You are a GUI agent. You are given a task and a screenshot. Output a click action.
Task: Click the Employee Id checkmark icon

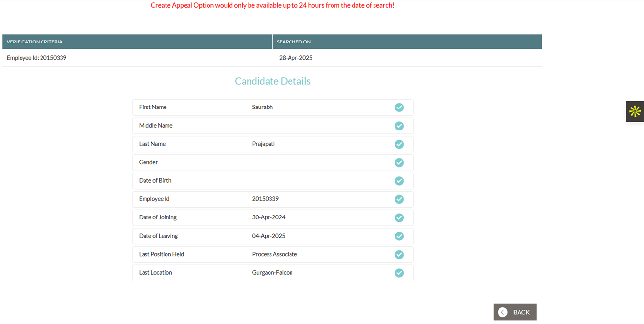tap(399, 199)
